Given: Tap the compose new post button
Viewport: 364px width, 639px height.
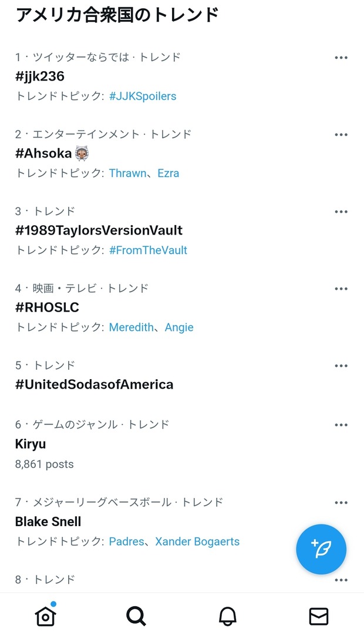Looking at the screenshot, I should click(321, 549).
